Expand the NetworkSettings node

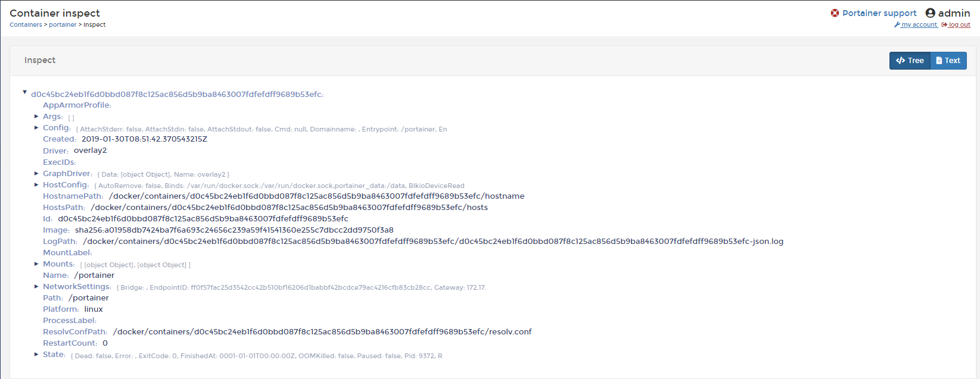pyautogui.click(x=36, y=287)
